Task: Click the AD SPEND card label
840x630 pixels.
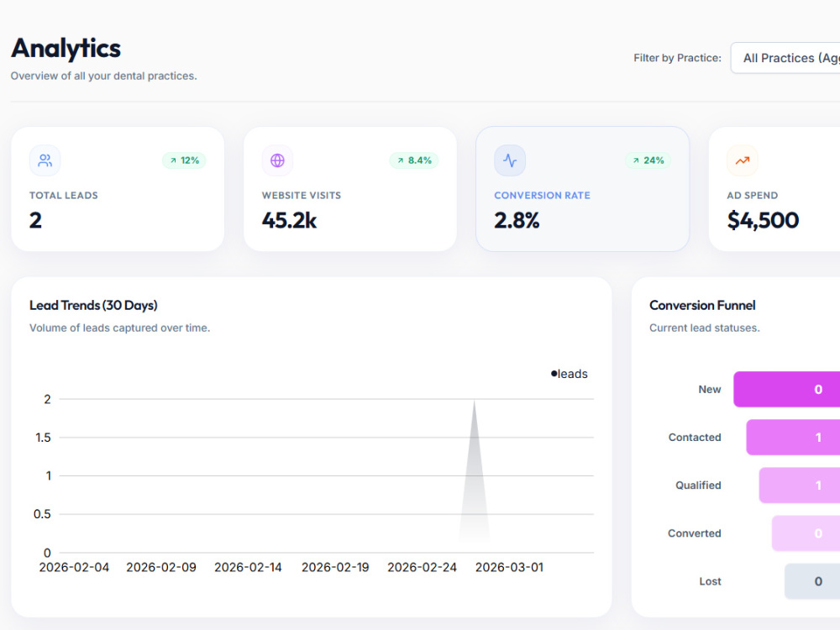Action: click(752, 196)
